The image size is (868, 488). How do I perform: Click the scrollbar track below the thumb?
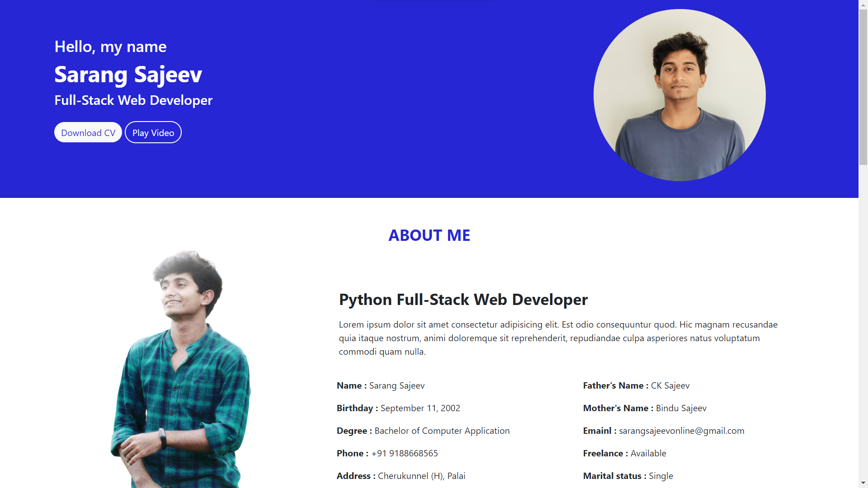(x=863, y=316)
